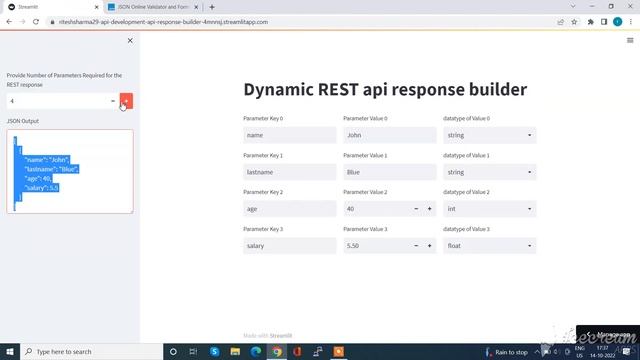Screen dimensions: 640x360
Task: Edit the Parameter Value 1 field containing Blue
Action: 390,172
